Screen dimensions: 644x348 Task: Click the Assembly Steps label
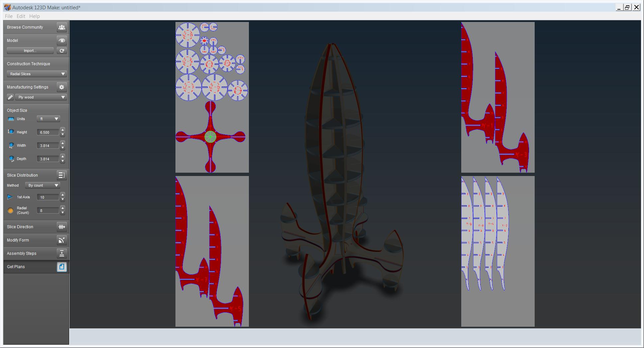click(x=22, y=254)
